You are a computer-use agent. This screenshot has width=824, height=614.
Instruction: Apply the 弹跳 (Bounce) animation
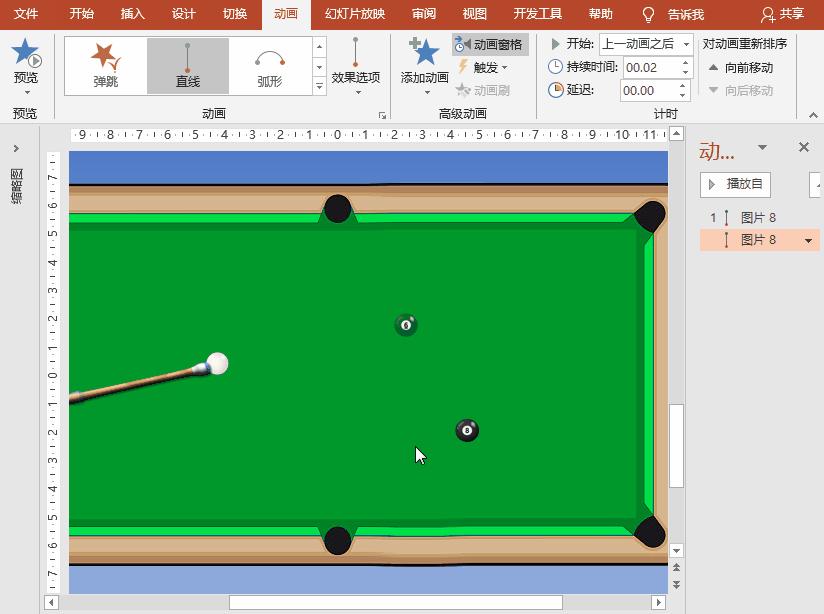105,63
